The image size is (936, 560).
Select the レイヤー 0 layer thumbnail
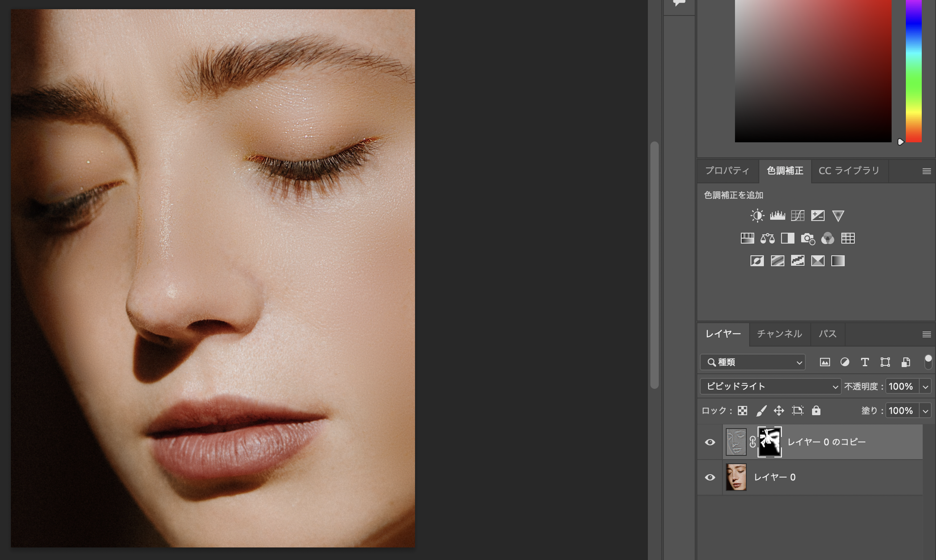pyautogui.click(x=736, y=477)
